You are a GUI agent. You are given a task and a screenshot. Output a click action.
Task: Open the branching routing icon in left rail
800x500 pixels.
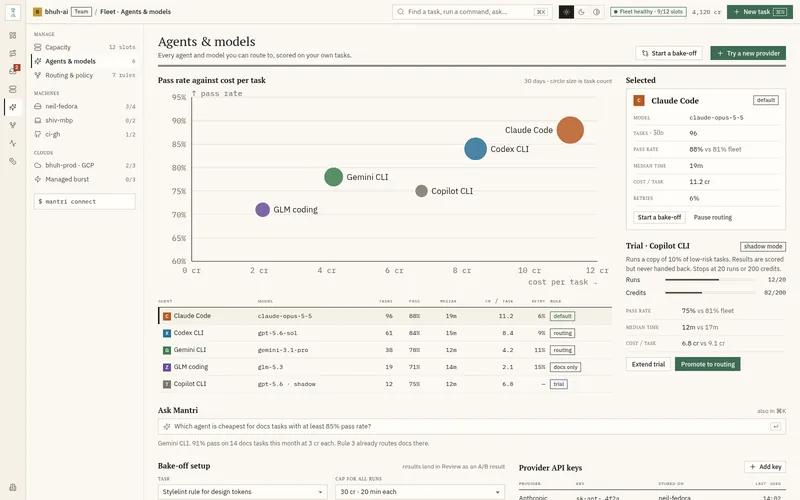click(x=13, y=125)
